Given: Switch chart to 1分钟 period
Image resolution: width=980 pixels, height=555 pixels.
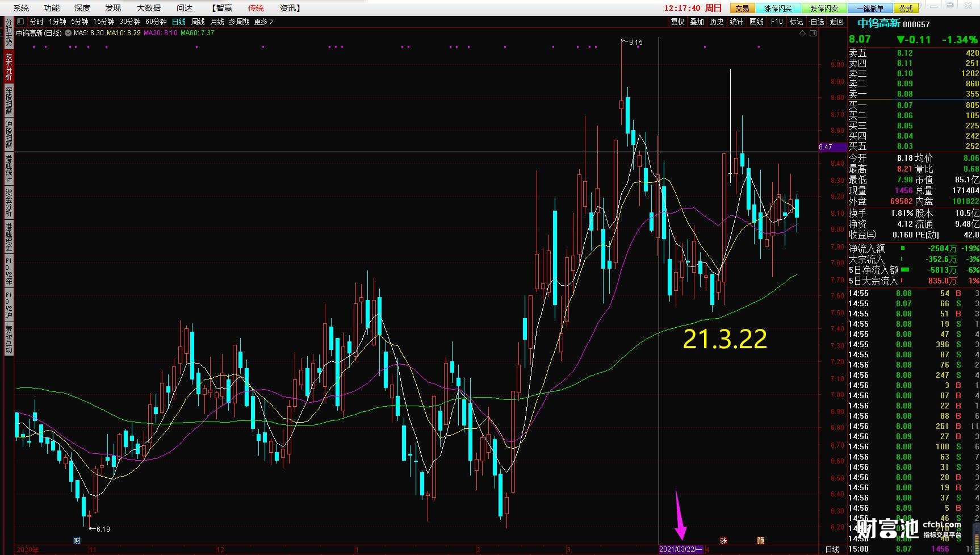Looking at the screenshot, I should [x=57, y=22].
